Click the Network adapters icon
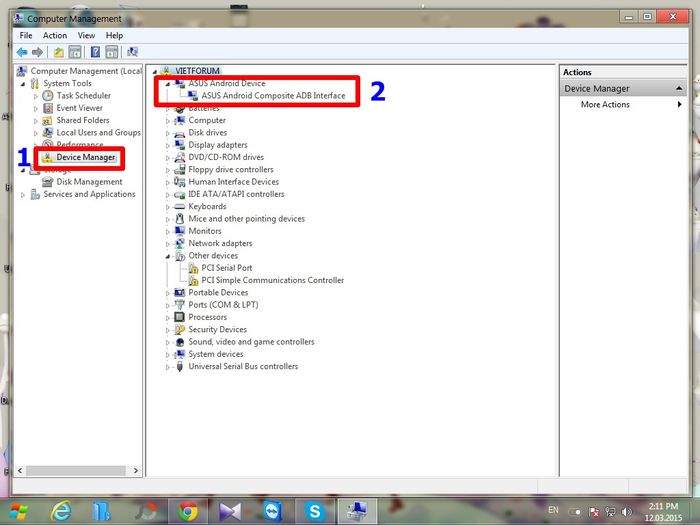 (x=179, y=243)
